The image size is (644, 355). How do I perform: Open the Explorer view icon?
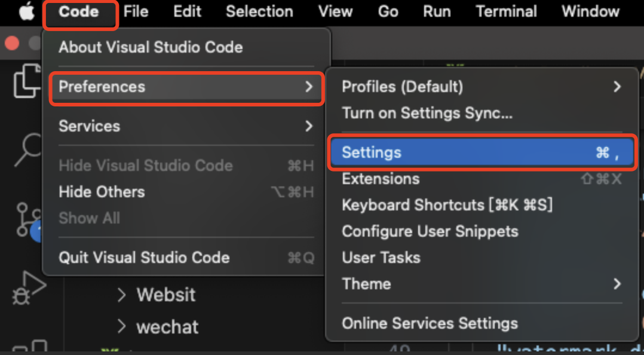point(28,81)
